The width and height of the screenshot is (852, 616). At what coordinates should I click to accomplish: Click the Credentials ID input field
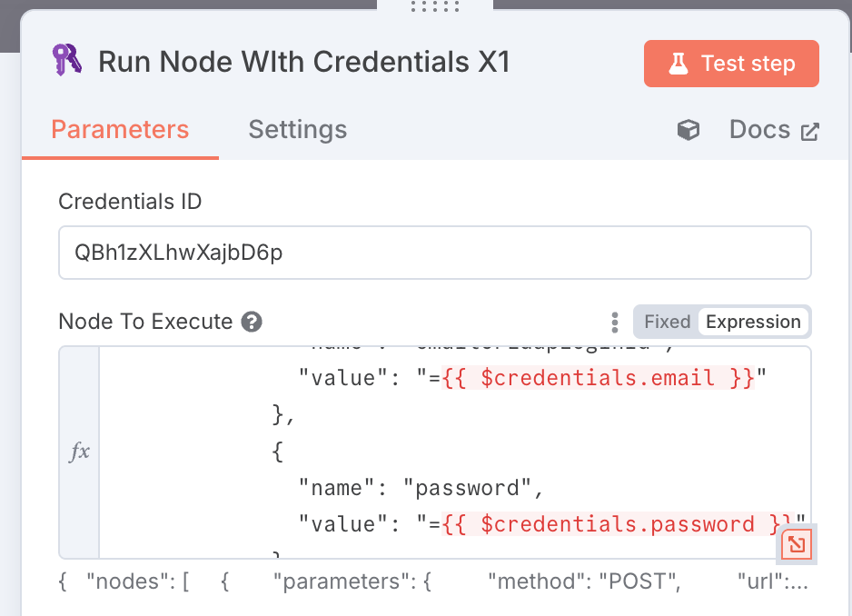pyautogui.click(x=434, y=252)
